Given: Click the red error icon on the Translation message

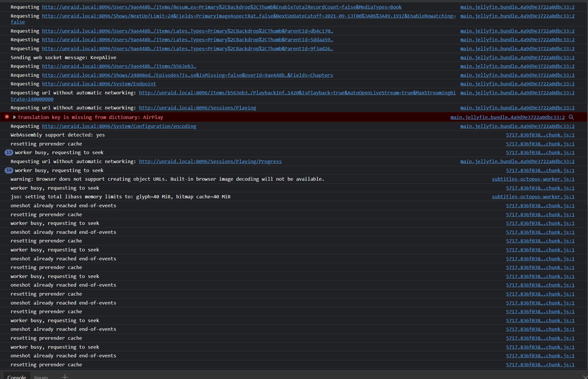Looking at the screenshot, I should (7, 117).
